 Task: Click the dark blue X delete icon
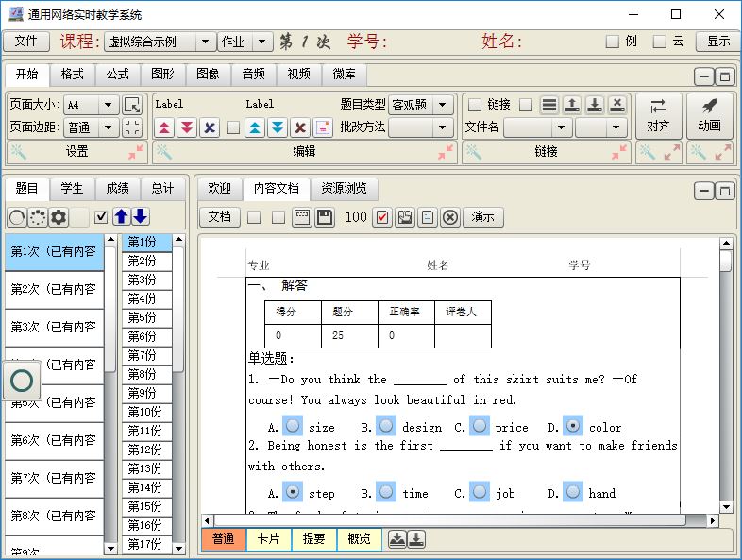coord(210,127)
